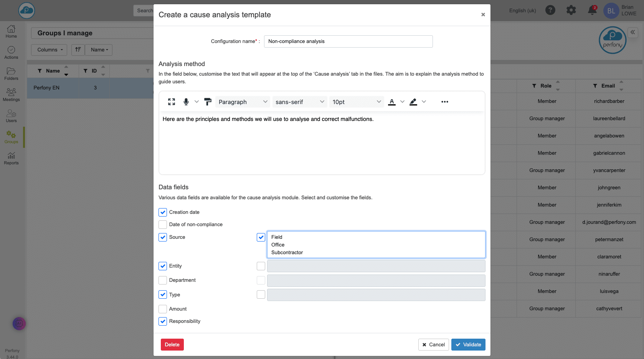Check the Amount data field checkbox
This screenshot has height=359, width=644.
pos(163,309)
